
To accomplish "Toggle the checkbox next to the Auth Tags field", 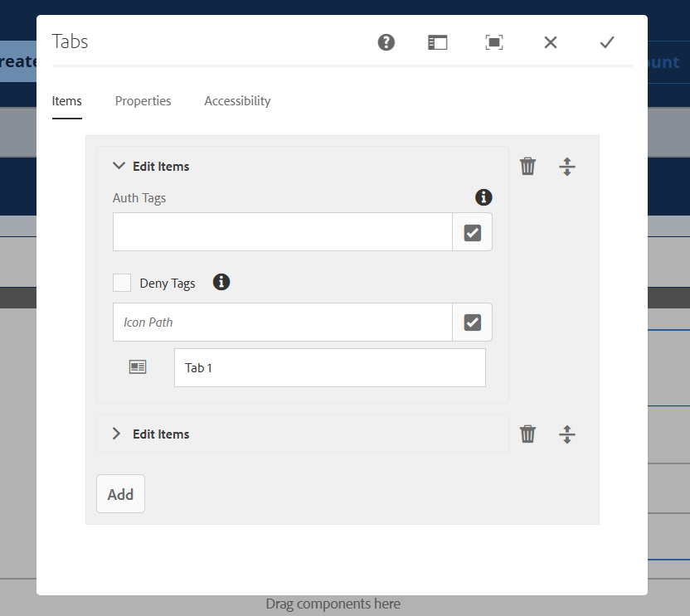I will tap(472, 232).
